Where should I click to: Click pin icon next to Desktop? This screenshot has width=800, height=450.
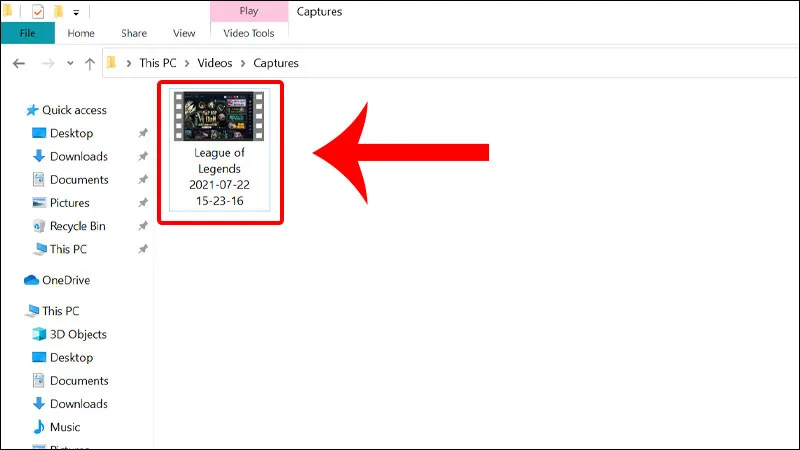pyautogui.click(x=143, y=133)
